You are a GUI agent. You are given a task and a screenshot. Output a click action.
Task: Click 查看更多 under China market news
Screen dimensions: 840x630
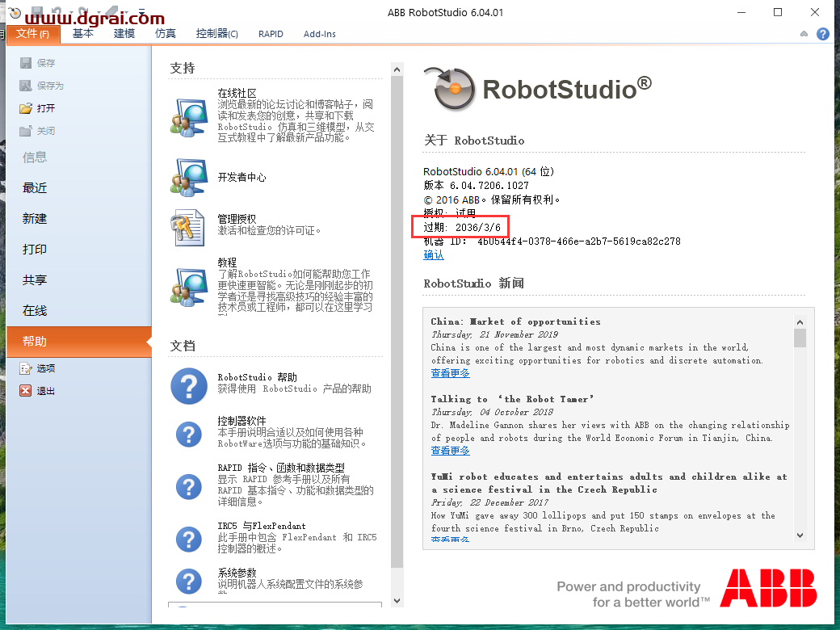tap(450, 373)
